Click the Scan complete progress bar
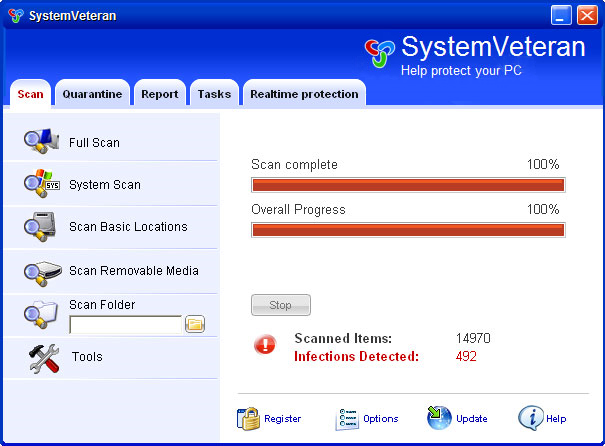 click(x=408, y=185)
